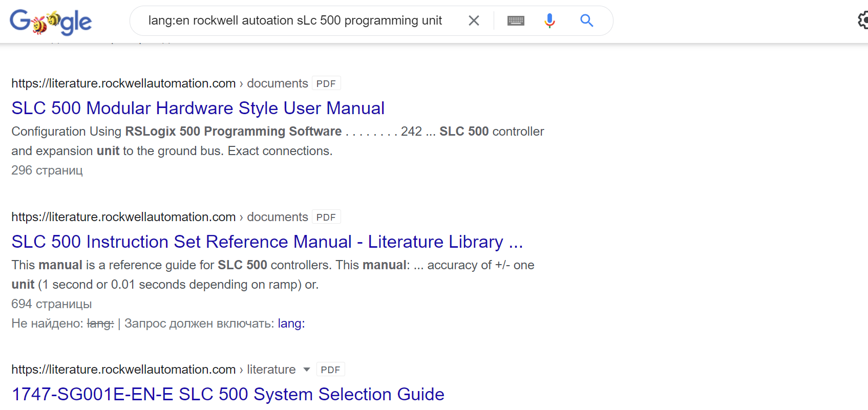Expand the dropdown arrow beside "literature"

[307, 370]
